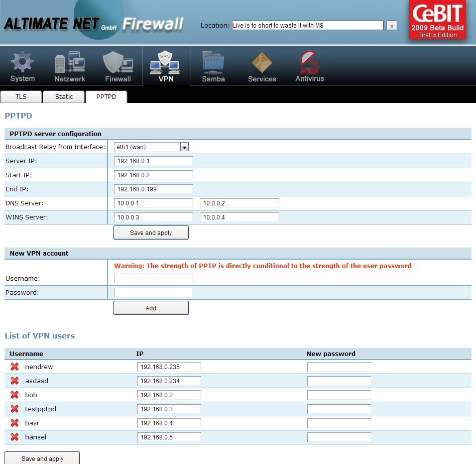The width and height of the screenshot is (476, 464).
Task: Open the VPN section
Action: (166, 66)
